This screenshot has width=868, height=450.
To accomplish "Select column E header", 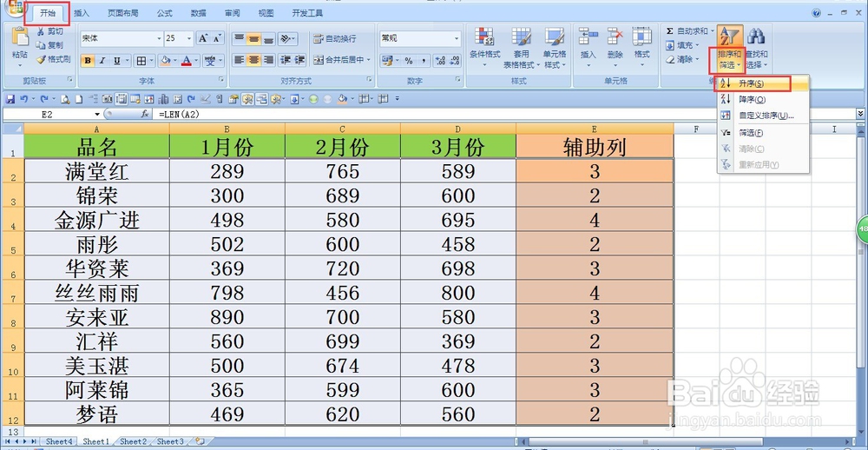I will coord(595,129).
